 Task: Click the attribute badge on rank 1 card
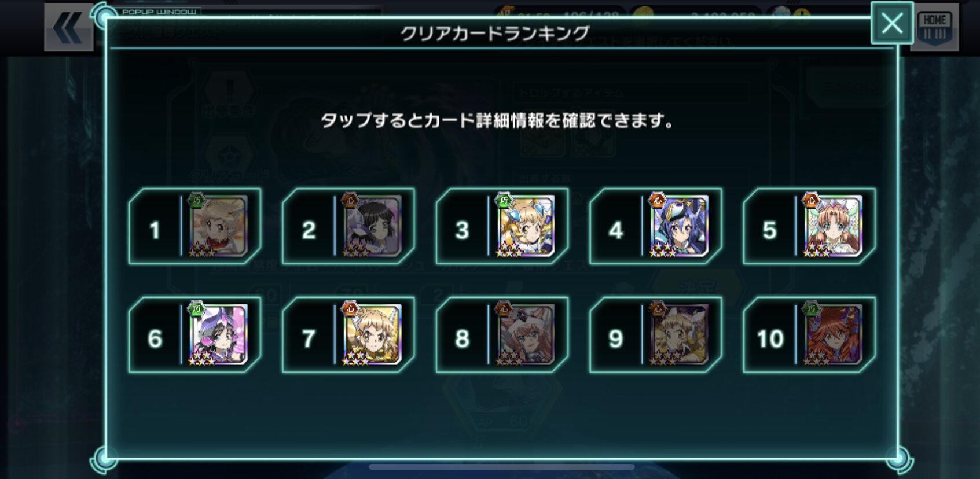click(197, 200)
